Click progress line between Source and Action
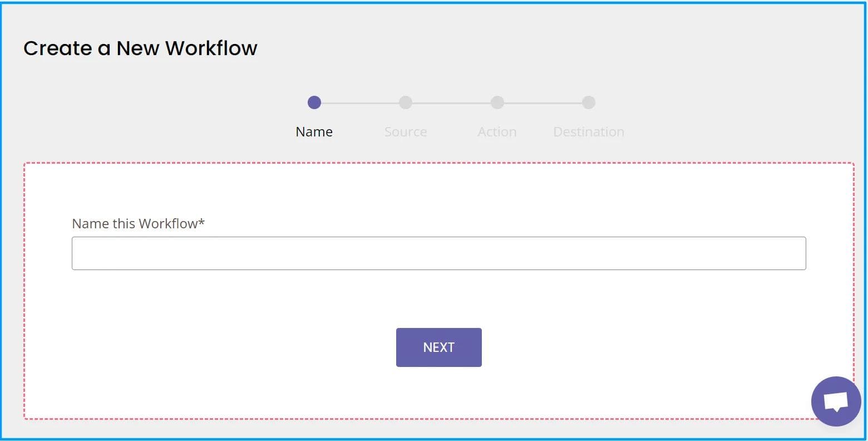Viewport: 868px width, 441px height. (x=451, y=103)
